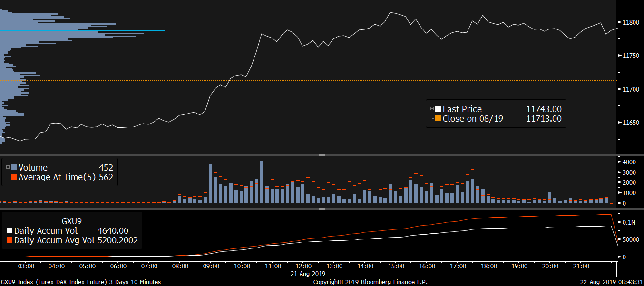Select the Close on 08/19 legend entry
This screenshot has width=644, height=286.
point(472,119)
